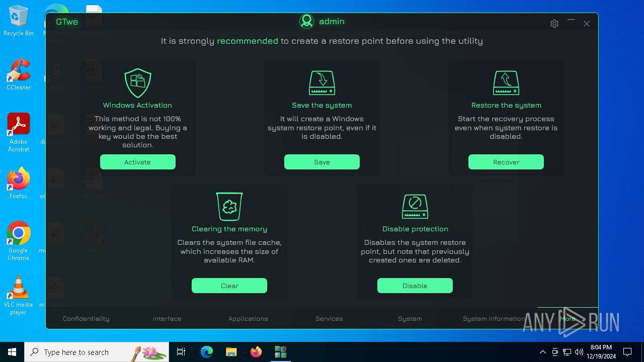Click the Clearing the memory heading
The height and width of the screenshot is (362, 644).
[229, 229]
